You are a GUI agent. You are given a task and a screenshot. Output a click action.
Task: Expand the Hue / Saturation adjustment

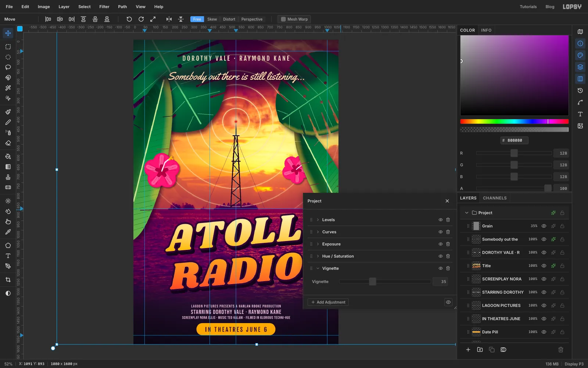[x=318, y=256]
